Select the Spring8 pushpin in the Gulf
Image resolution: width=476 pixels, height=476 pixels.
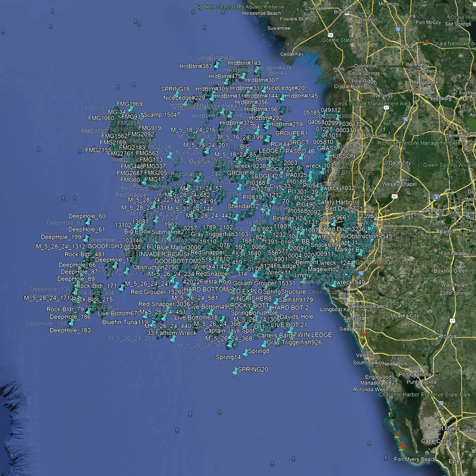246,353
